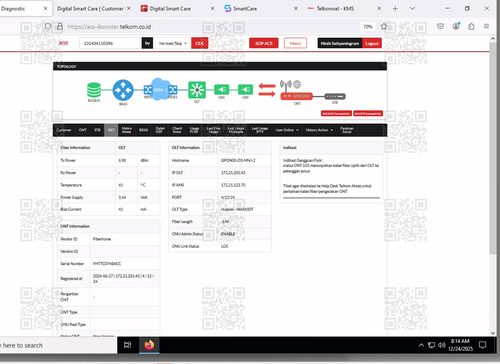Image resolution: width=500 pixels, height=364 pixels.
Task: Click the ACS logo in header
Action: (x=63, y=43)
